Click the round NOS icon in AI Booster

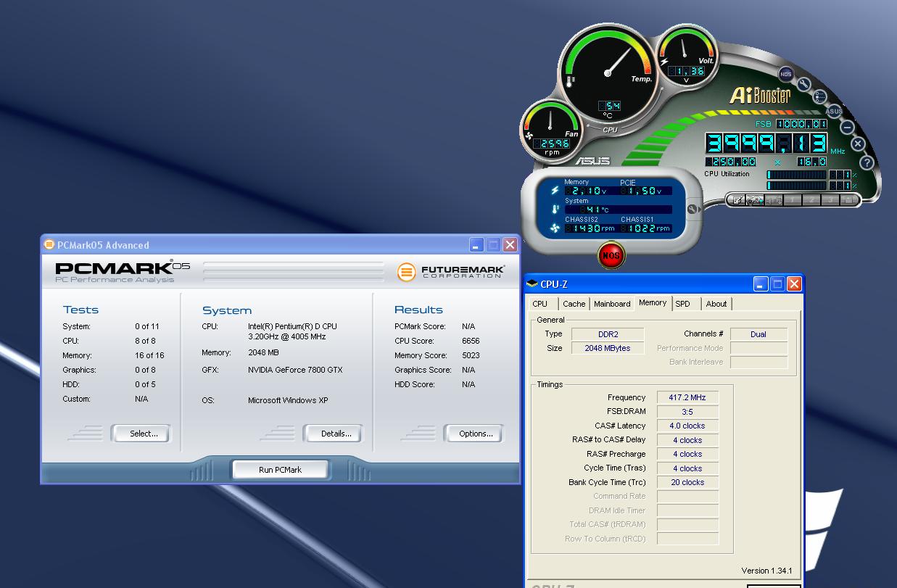point(785,74)
